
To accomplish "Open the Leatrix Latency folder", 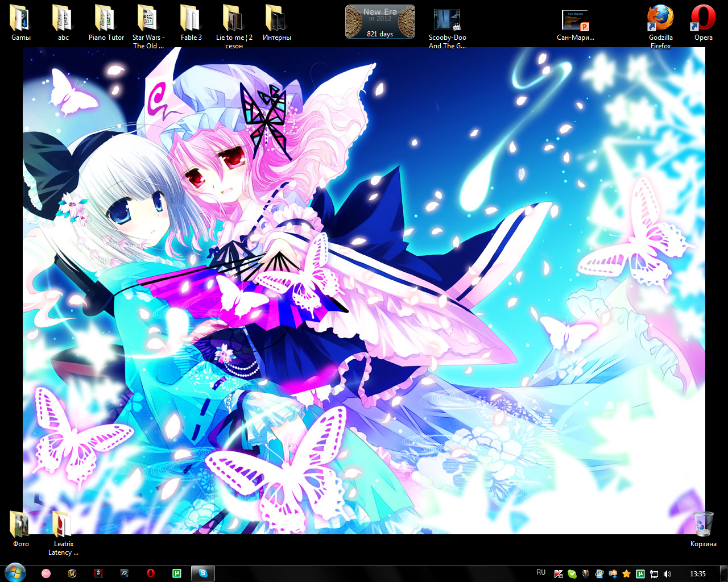I will point(63,533).
